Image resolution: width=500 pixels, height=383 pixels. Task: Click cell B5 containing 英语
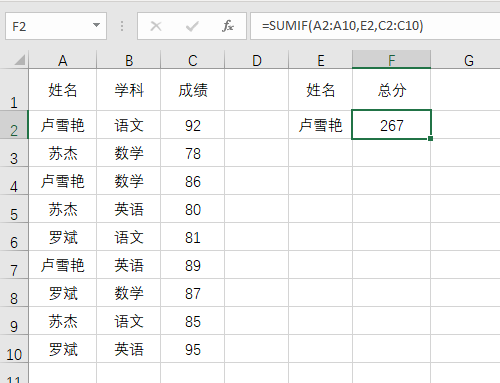(129, 209)
